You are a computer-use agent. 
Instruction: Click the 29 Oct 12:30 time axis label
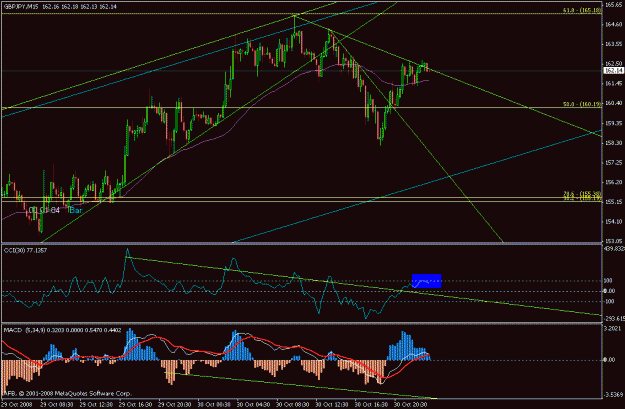[x=96, y=405]
